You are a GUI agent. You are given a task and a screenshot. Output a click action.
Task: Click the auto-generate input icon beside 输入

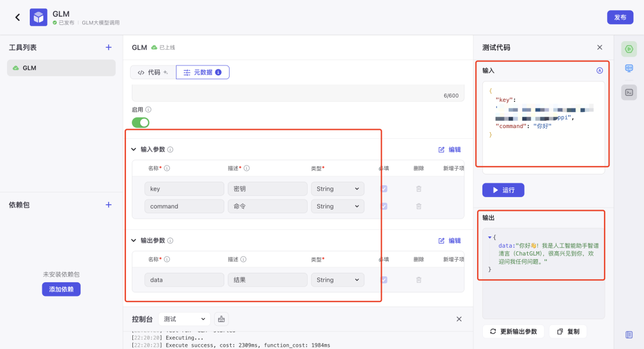click(x=600, y=70)
